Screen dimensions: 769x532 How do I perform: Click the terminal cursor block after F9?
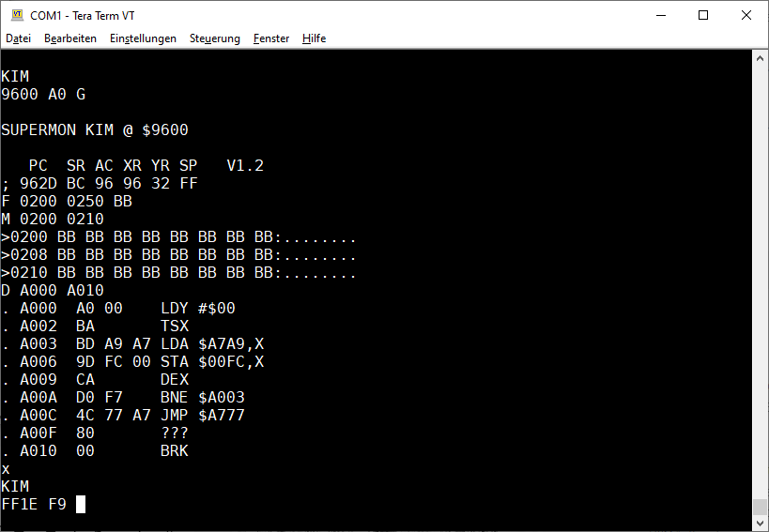[x=81, y=504]
